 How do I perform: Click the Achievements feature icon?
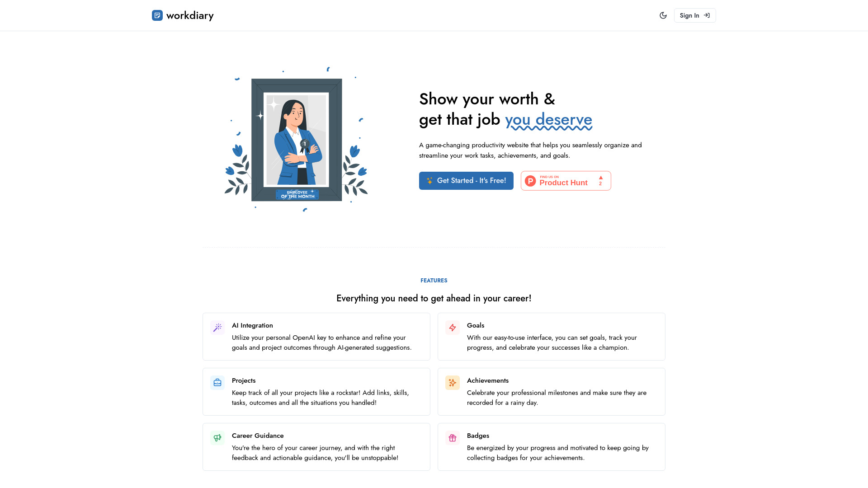click(453, 382)
